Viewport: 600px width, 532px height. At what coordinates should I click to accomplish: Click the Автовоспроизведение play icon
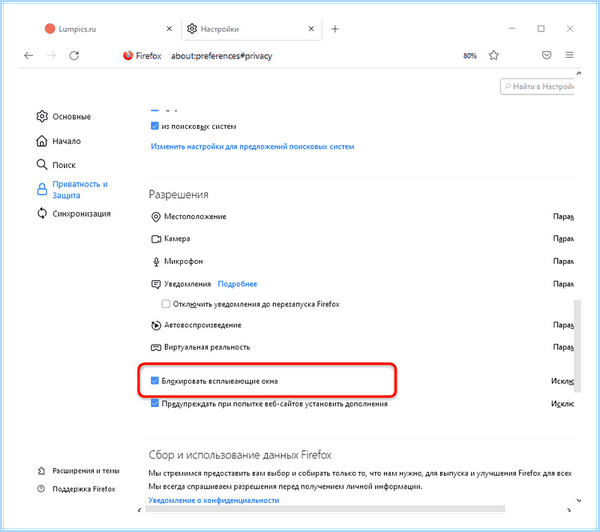pos(156,325)
